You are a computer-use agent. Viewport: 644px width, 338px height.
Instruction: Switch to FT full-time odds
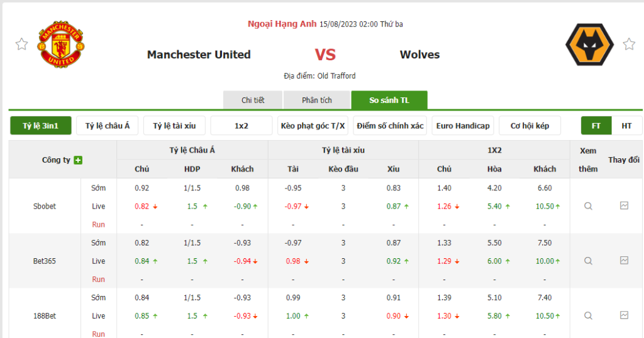click(596, 126)
